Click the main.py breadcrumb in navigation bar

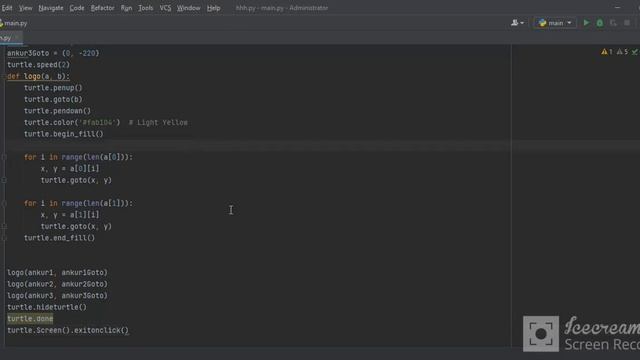pyautogui.click(x=16, y=23)
